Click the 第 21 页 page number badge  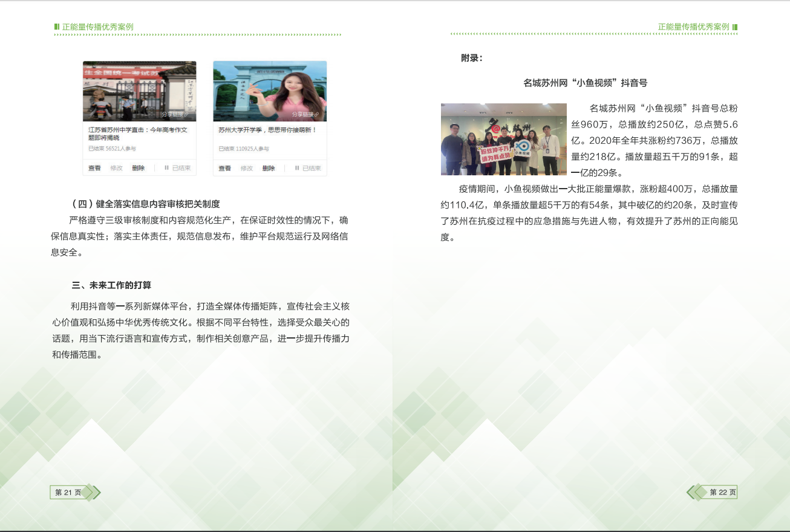pos(68,493)
